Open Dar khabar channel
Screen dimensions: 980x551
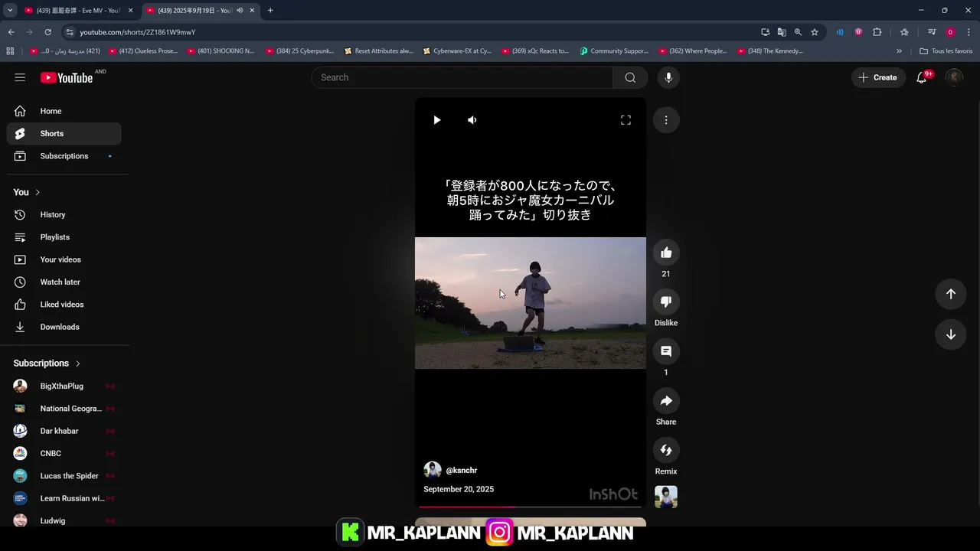(x=64, y=431)
